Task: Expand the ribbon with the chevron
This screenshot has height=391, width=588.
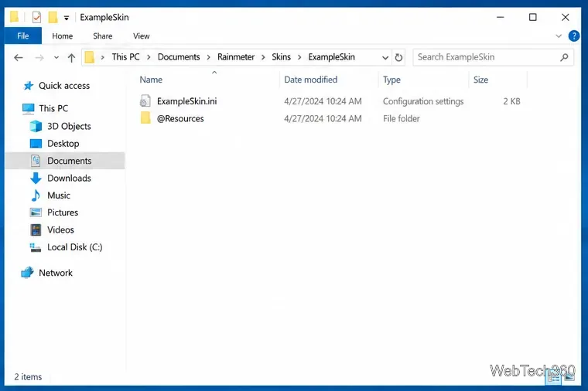Action: (x=559, y=36)
